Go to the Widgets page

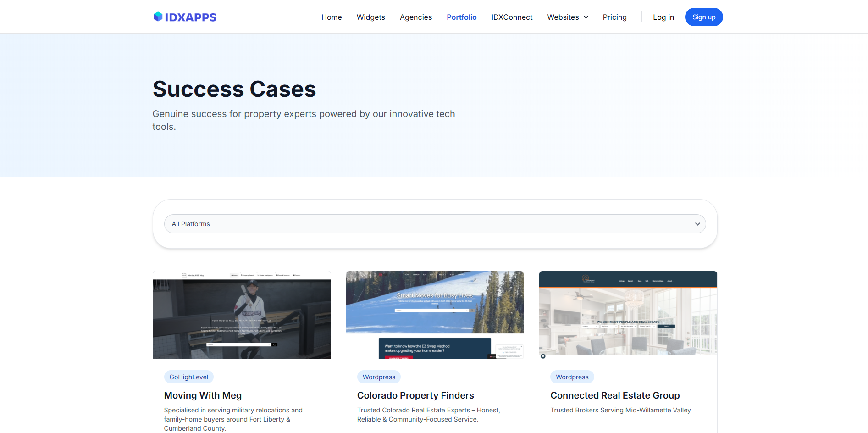pos(371,17)
